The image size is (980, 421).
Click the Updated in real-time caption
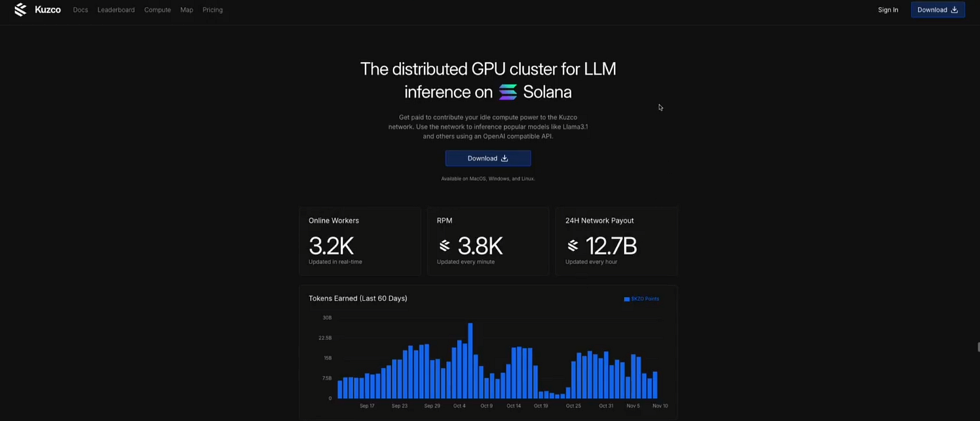pos(335,262)
